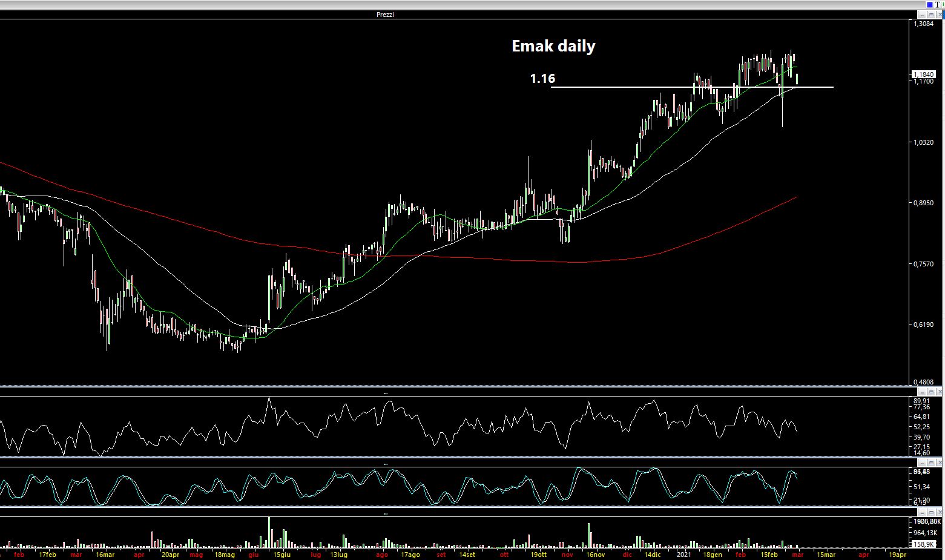This screenshot has width=945, height=560.
Task: Minimize the RSI indicator pane
Action: (x=922, y=392)
